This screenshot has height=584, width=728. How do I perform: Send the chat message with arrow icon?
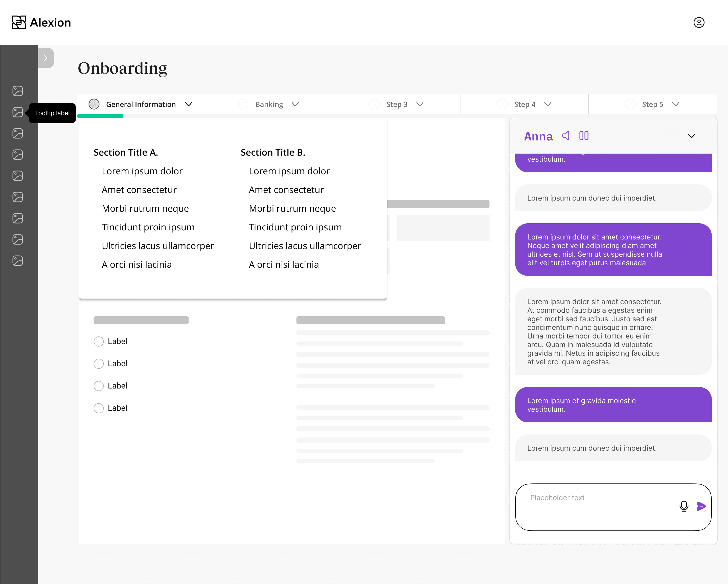(x=701, y=506)
